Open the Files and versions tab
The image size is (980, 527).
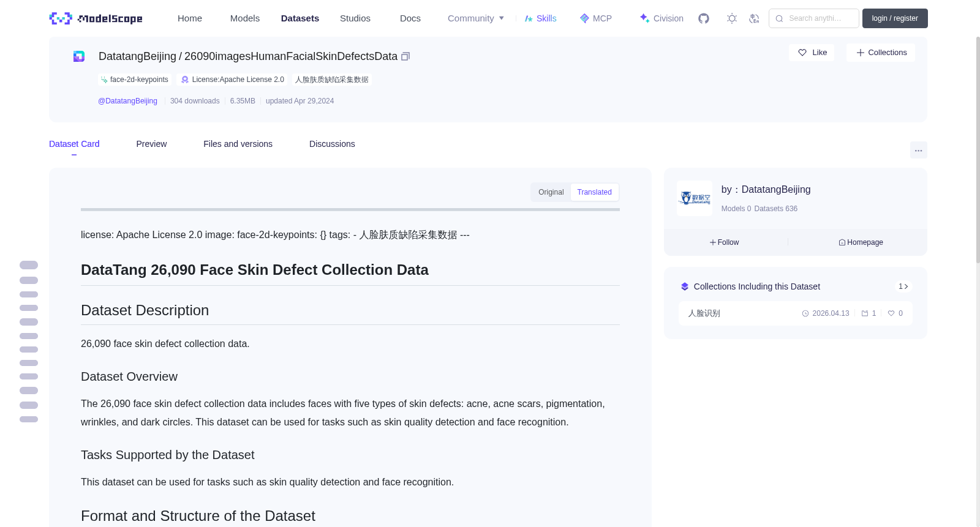(x=238, y=144)
